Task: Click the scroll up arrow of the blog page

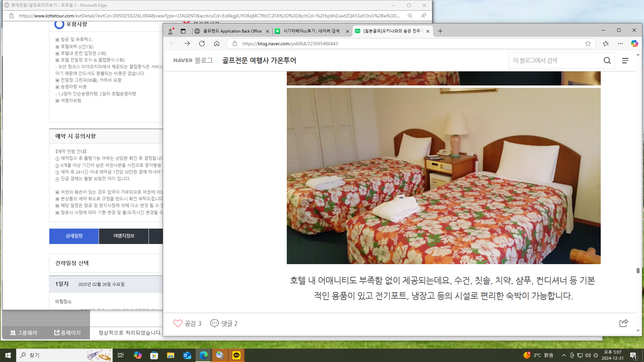Action: 638,54
